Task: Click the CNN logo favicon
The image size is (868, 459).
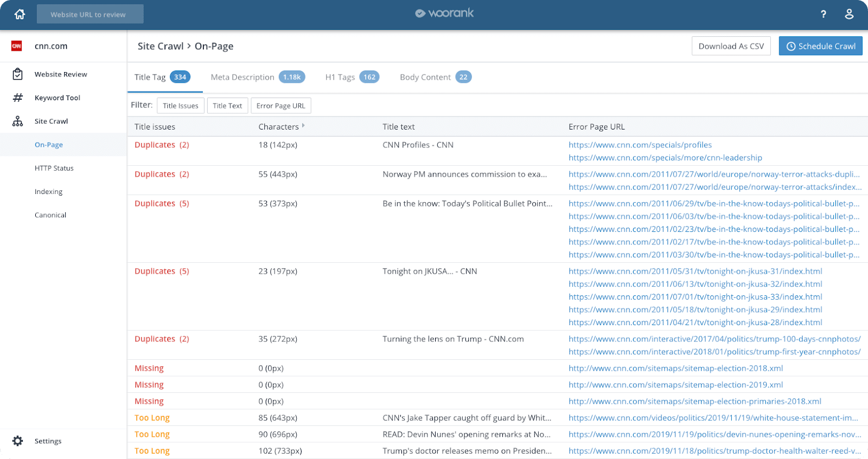Action: click(x=17, y=46)
